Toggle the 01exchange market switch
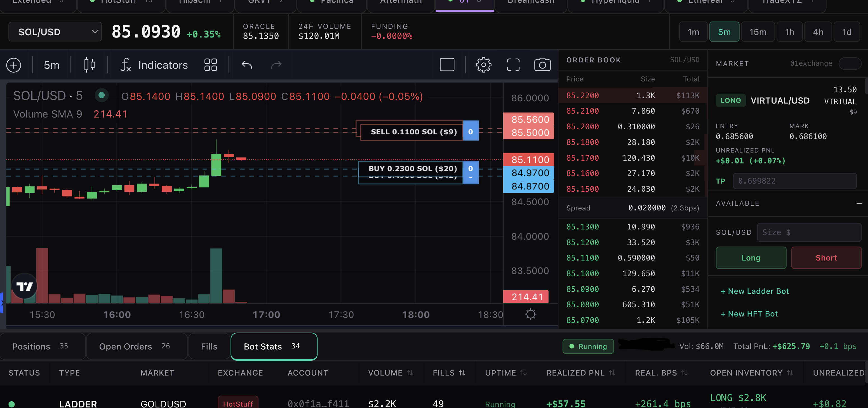Viewport: 868px width, 408px height. pyautogui.click(x=850, y=64)
